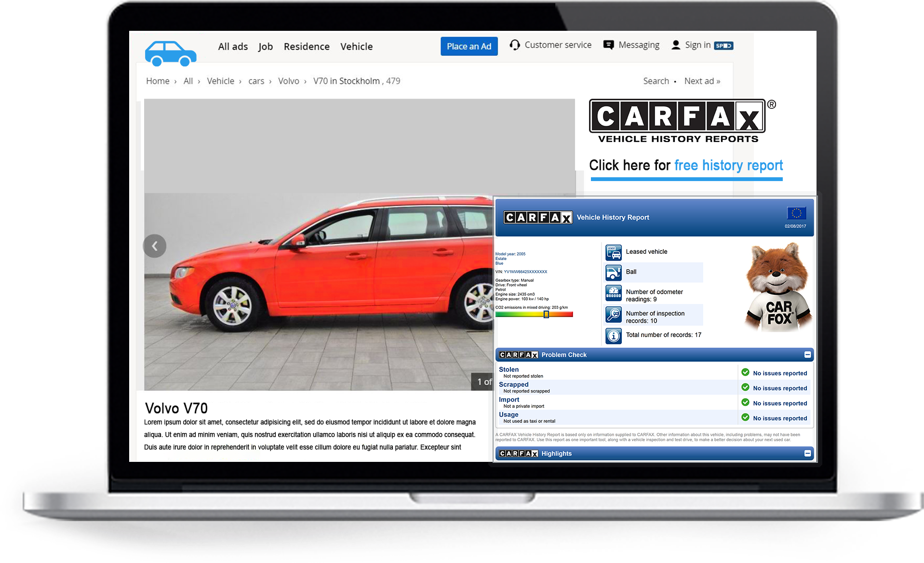This screenshot has height=563, width=924.
Task: Go to Next ad
Action: (702, 81)
